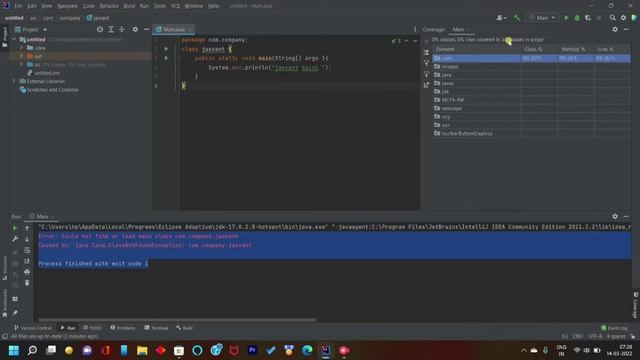
Task: Select untitled.iml file in tree
Action: (x=44, y=73)
